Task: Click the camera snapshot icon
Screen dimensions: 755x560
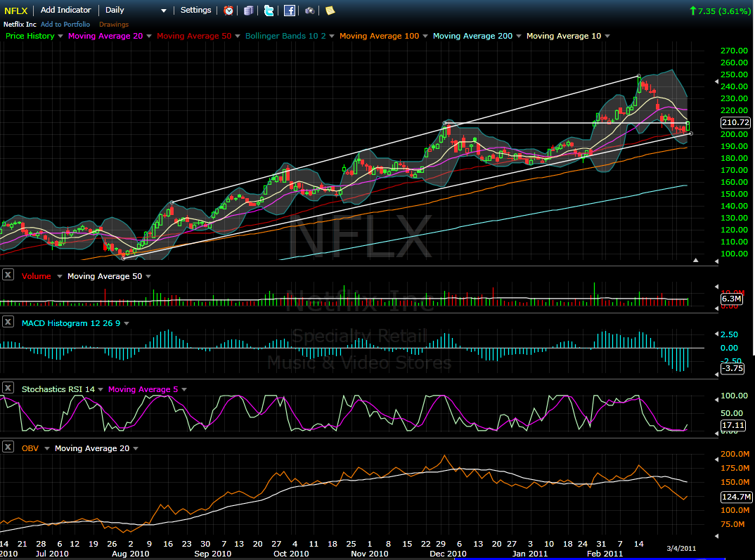Action: (x=309, y=10)
